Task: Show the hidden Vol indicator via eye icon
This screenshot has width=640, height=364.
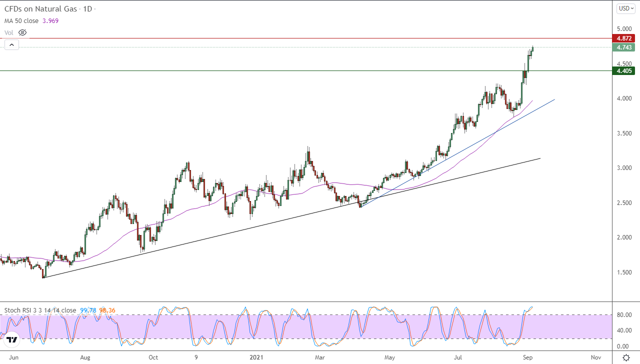Action: pyautogui.click(x=22, y=32)
